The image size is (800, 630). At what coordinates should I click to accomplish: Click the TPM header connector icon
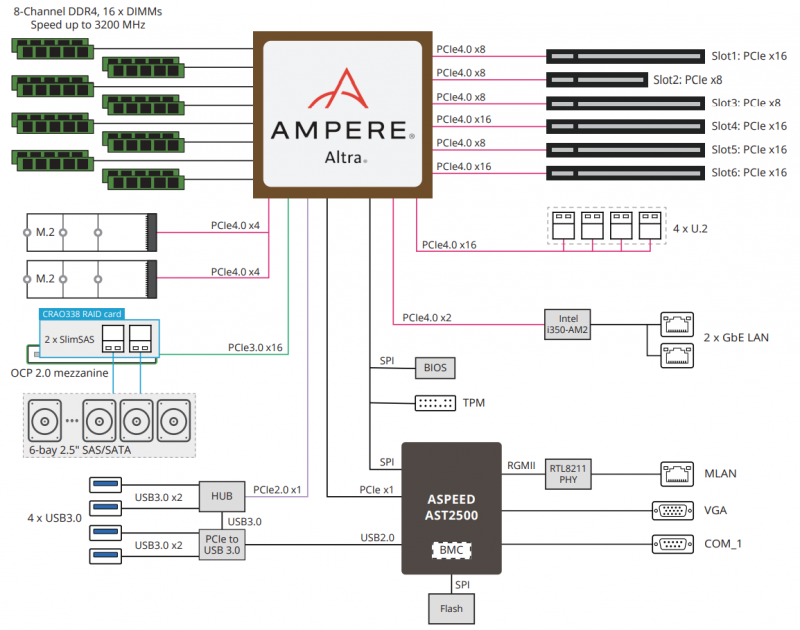pos(435,404)
